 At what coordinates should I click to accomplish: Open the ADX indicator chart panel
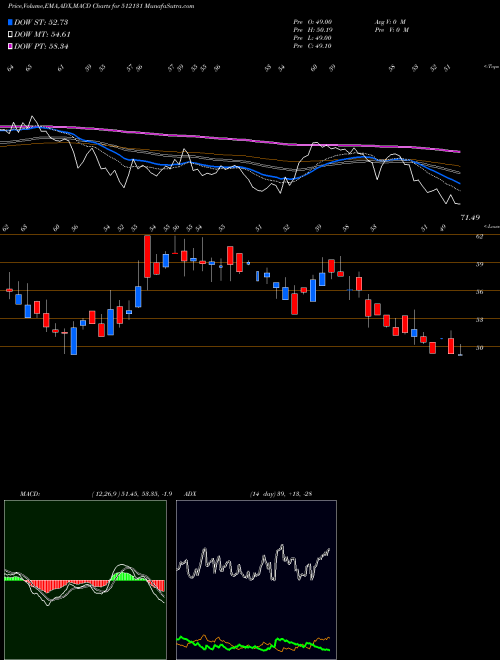click(x=256, y=580)
